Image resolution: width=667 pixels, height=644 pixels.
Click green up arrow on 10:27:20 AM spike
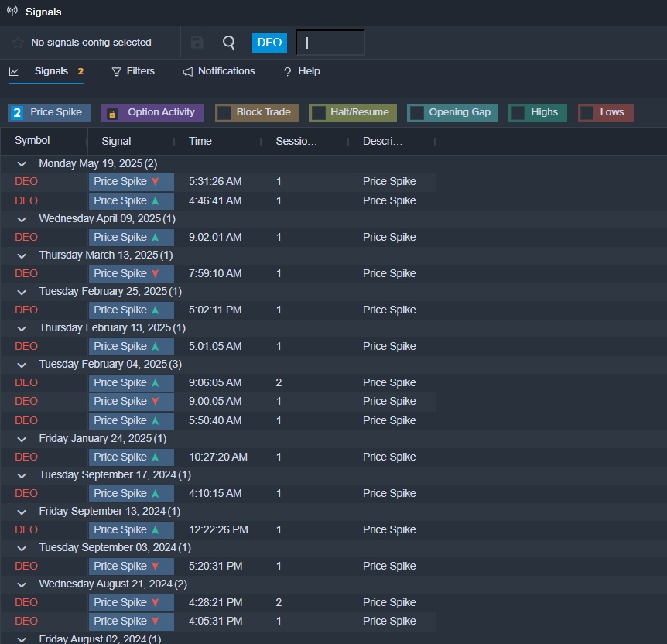point(156,457)
